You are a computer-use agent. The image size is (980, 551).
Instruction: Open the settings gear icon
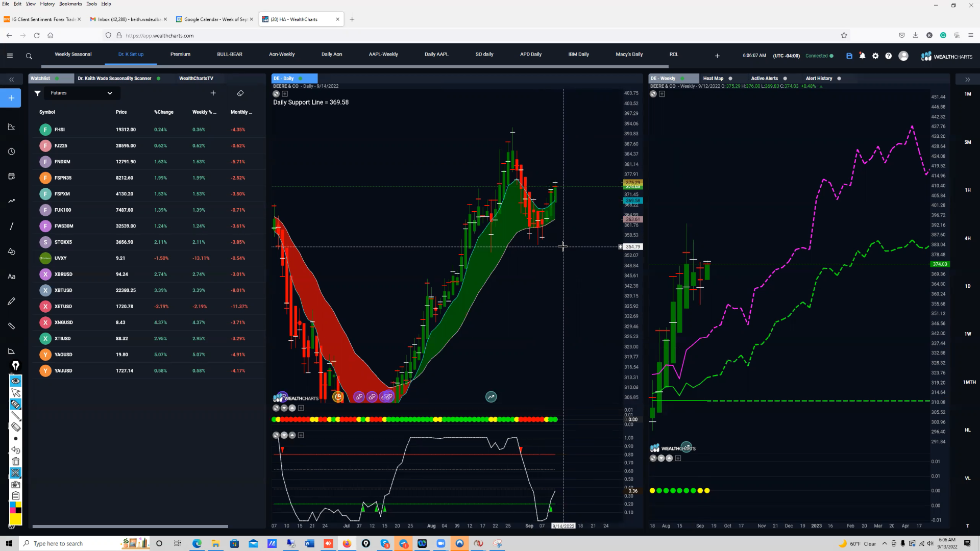point(875,56)
